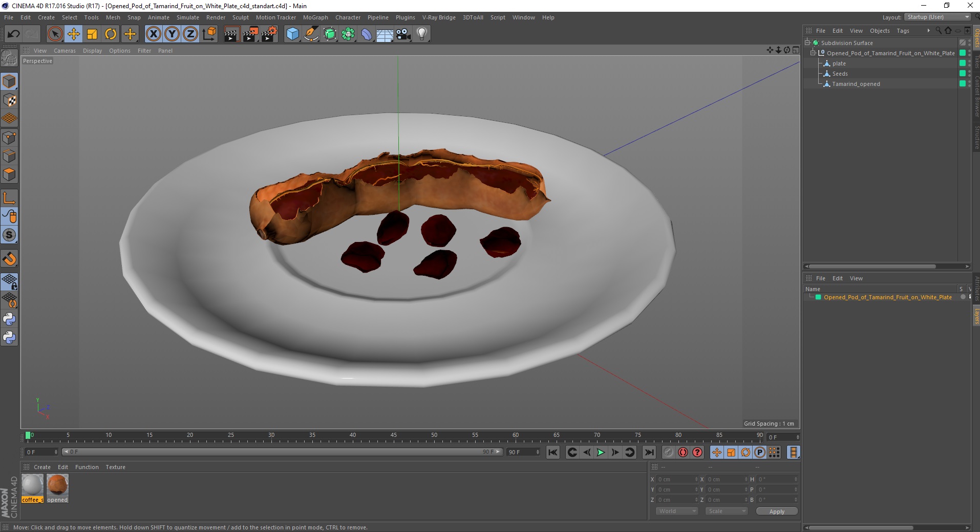Switch to Texture mode in left toolbar
Screen dimensions: 980x532
(x=9, y=100)
